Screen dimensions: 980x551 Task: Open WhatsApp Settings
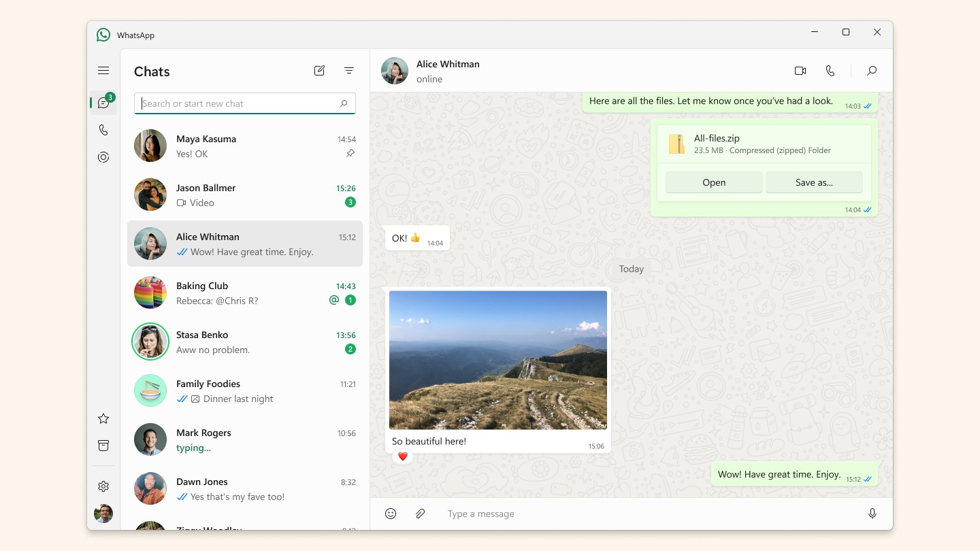pos(103,486)
